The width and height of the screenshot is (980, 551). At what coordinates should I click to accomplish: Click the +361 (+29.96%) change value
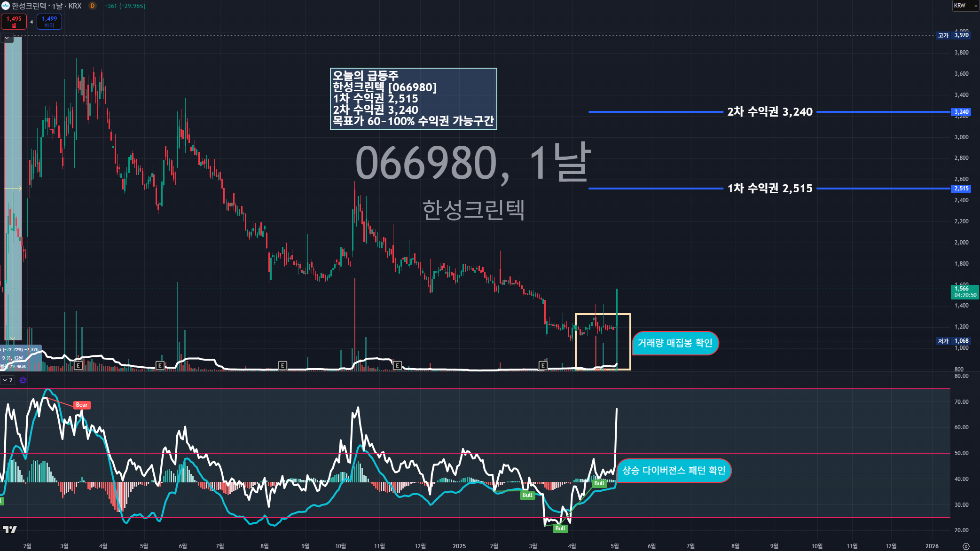(x=125, y=6)
